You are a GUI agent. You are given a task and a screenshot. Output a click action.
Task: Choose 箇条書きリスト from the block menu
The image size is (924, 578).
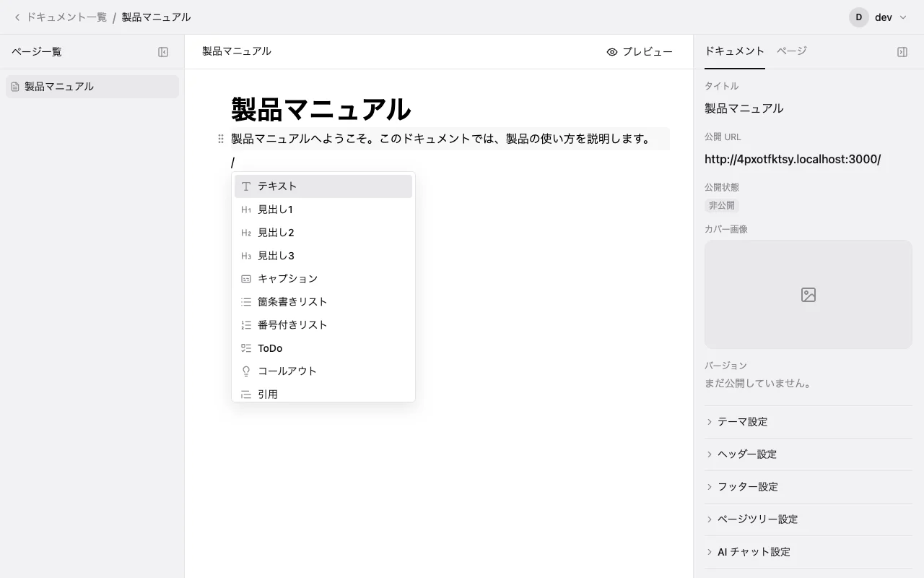323,302
